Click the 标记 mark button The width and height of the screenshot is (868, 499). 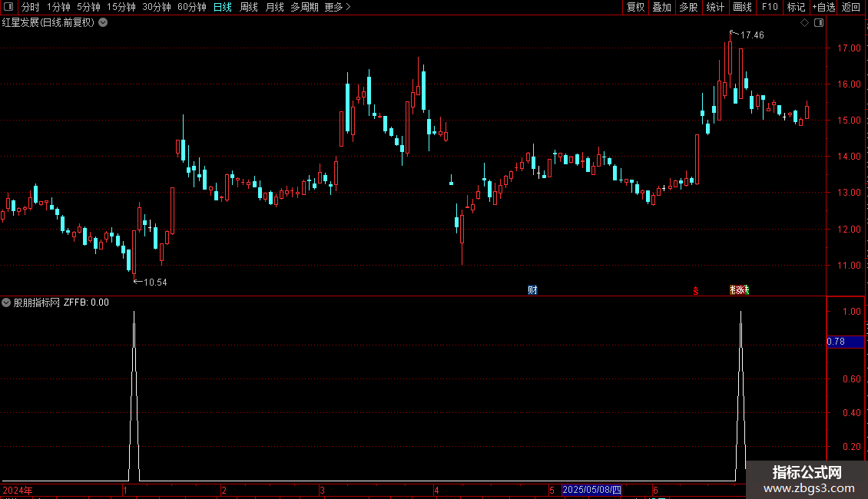click(x=796, y=7)
